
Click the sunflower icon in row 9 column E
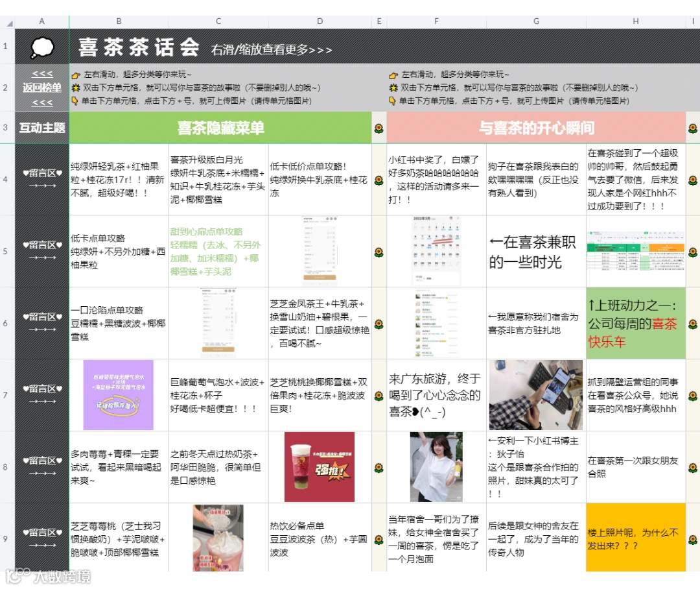tap(379, 540)
